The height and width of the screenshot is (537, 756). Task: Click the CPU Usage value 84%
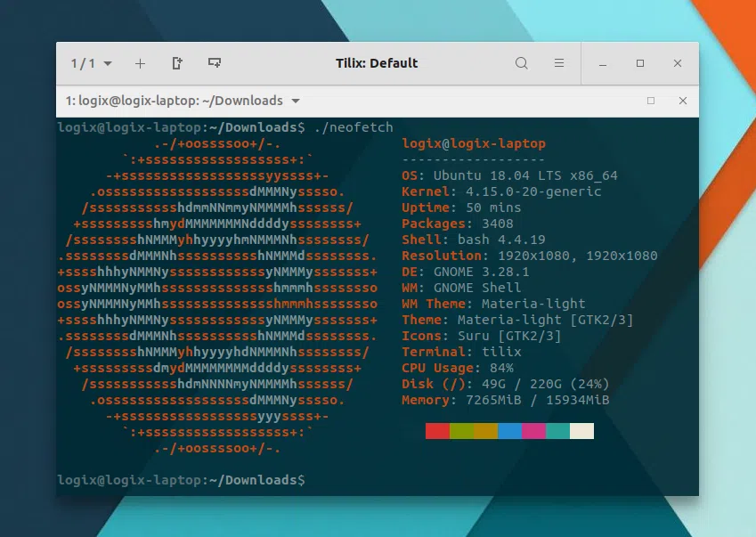click(501, 368)
